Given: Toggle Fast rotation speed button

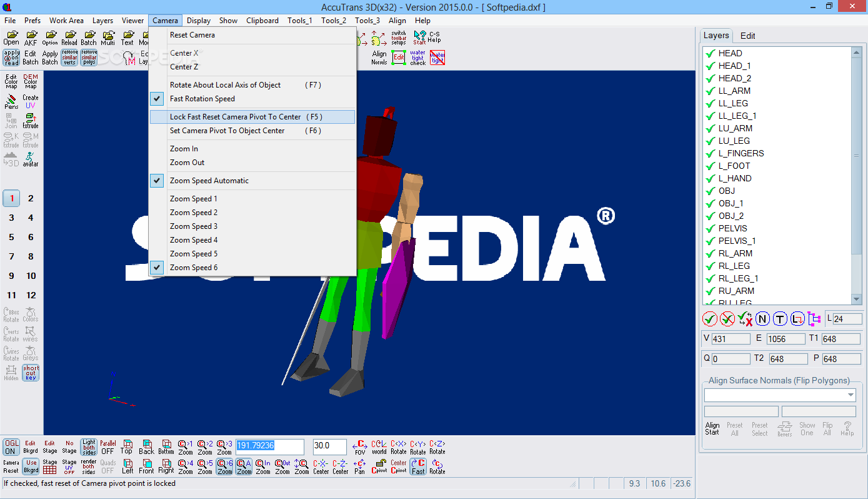Looking at the screenshot, I should [x=418, y=466].
